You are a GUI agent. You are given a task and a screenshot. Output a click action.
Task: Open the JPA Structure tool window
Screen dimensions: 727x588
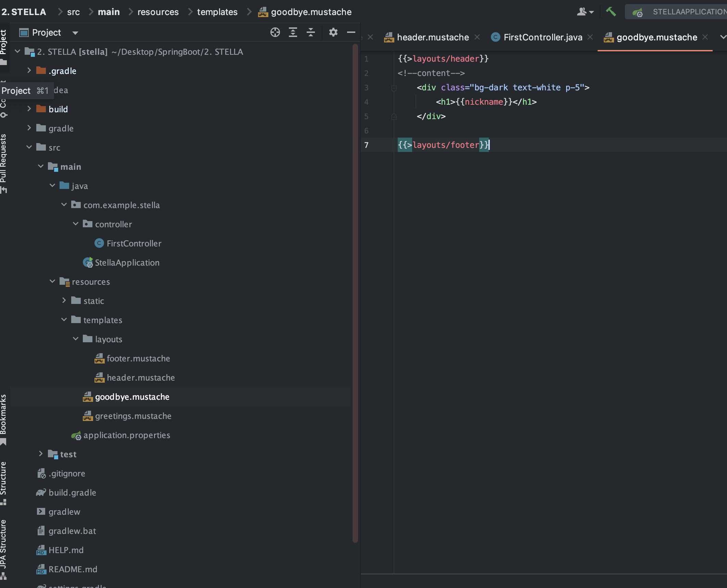point(4,549)
